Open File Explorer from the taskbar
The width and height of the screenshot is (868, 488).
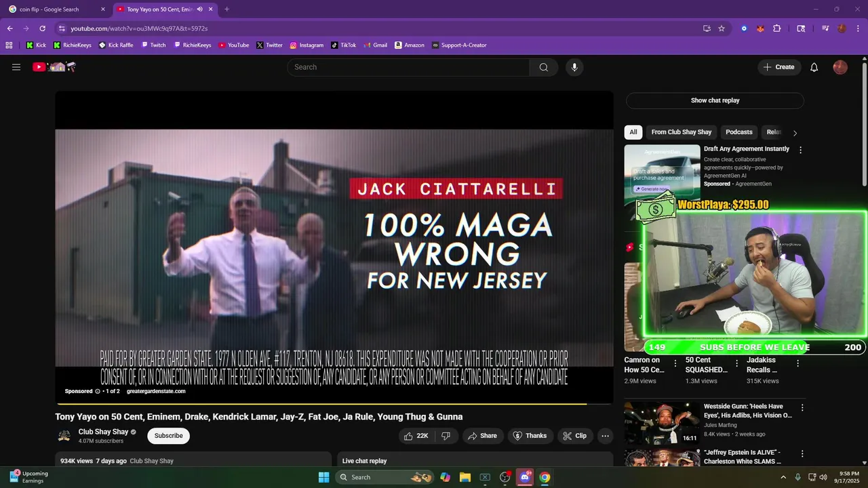click(465, 477)
